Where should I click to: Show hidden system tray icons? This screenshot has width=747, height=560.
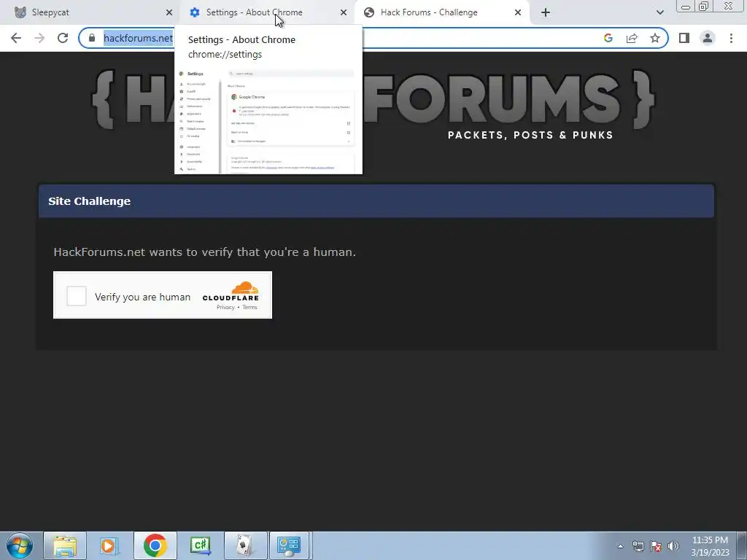point(620,546)
